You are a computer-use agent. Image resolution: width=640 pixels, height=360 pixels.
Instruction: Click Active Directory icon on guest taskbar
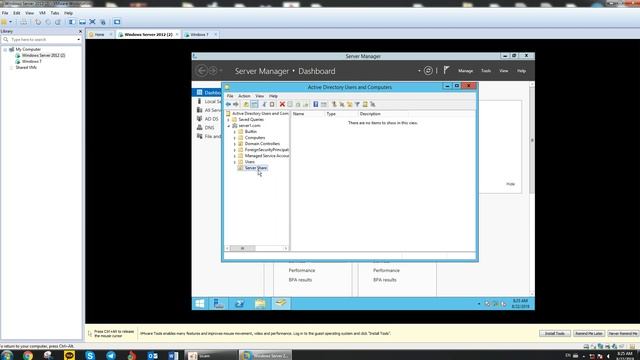pos(281,303)
